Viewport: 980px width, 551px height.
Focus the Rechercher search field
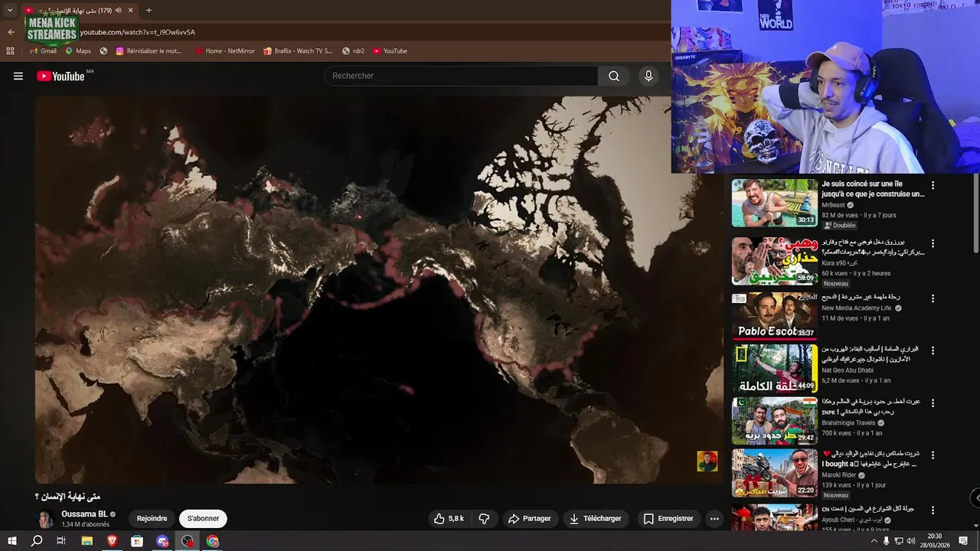[x=461, y=76]
